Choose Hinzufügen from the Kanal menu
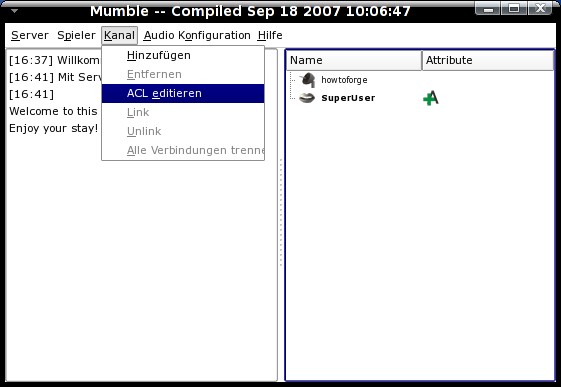 (x=183, y=55)
